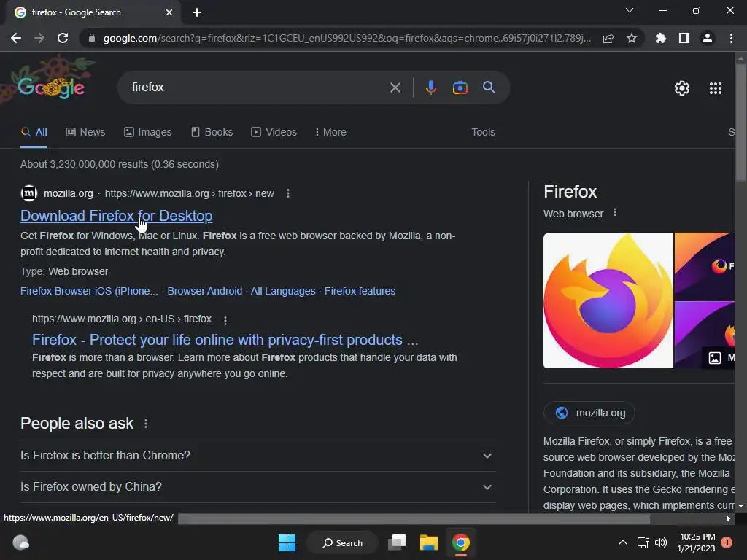Open options dots next to Web browser label
Screen dimensions: 747x560
(x=615, y=212)
